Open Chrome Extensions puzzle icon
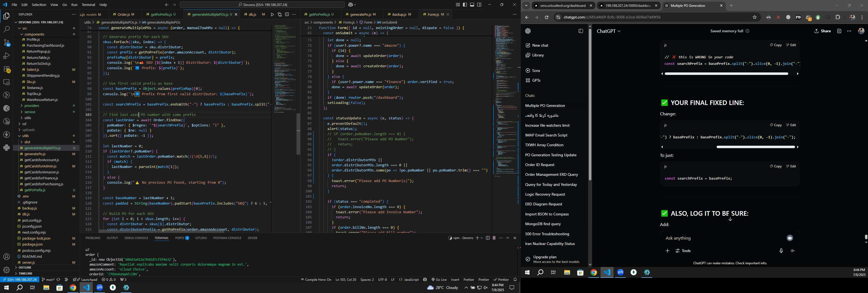 (838, 17)
